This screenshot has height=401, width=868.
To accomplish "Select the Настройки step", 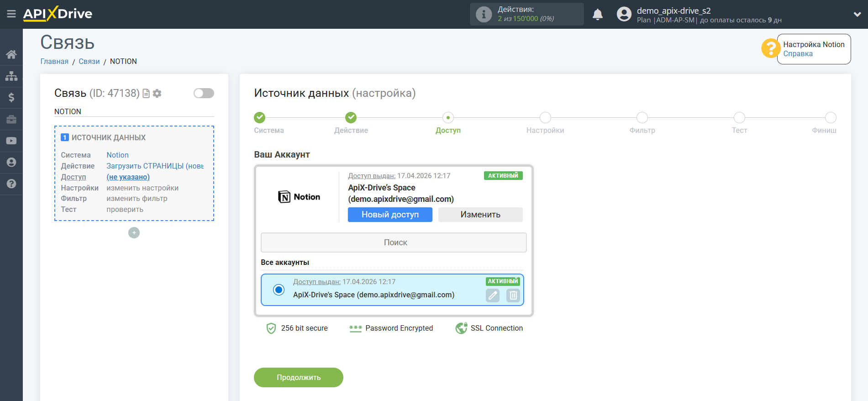I will (x=545, y=117).
